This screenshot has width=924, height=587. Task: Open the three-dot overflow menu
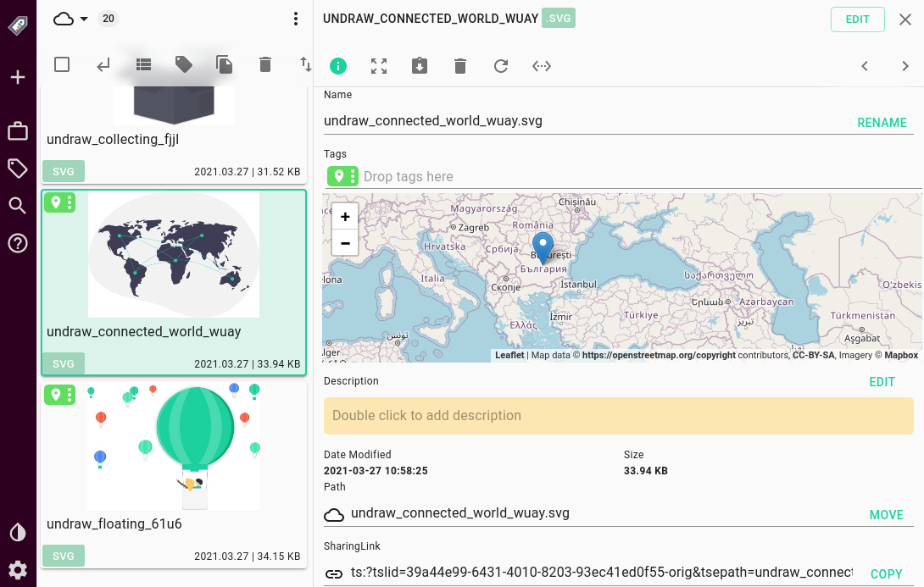click(295, 18)
